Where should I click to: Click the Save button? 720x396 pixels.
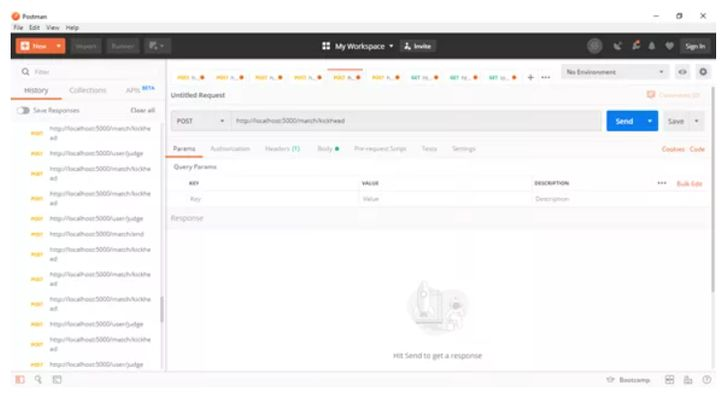pyautogui.click(x=676, y=121)
